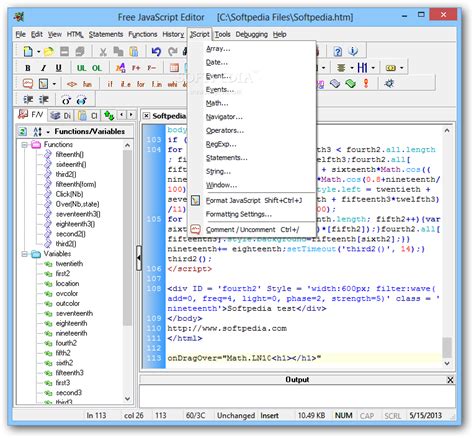Insert ordered list with OL button

point(97,68)
